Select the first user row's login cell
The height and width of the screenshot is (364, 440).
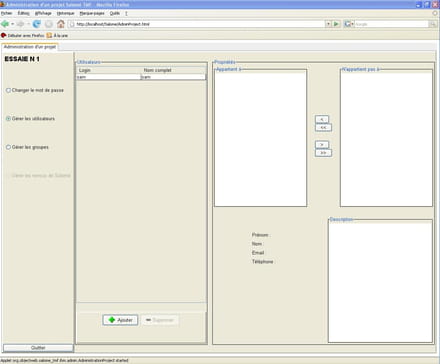pos(108,77)
